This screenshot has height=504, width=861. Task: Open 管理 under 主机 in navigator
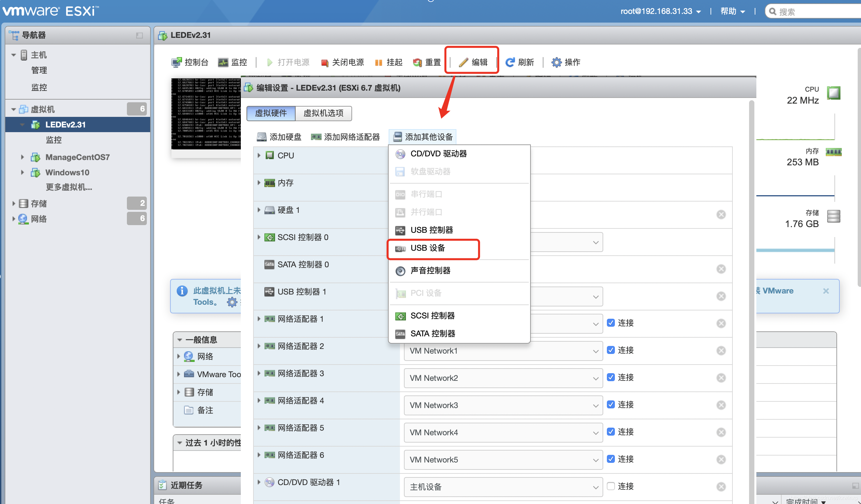click(x=39, y=70)
